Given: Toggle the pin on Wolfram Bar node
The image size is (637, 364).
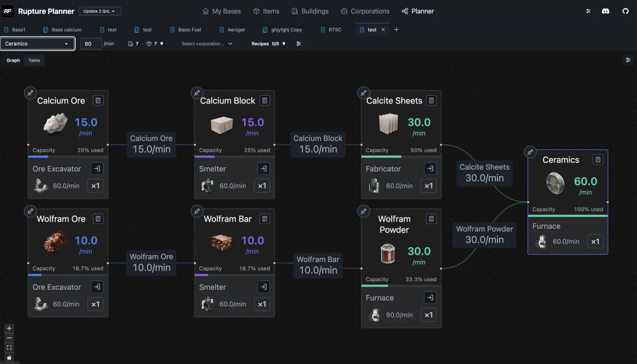Looking at the screenshot, I should pyautogui.click(x=197, y=211).
